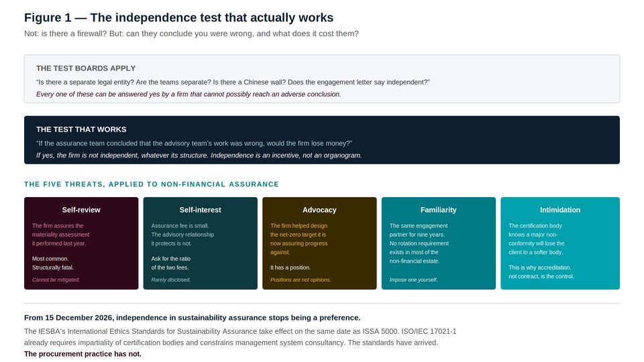This screenshot has height=362, width=644.
Task: Click "Most common. Structurally fatal." text
Action: pyautogui.click(x=53, y=263)
